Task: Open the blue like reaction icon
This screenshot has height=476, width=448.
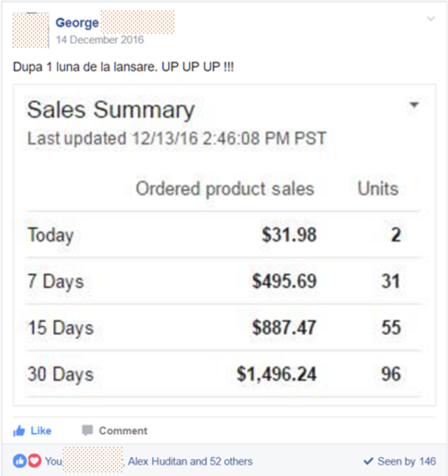Action: click(20, 461)
